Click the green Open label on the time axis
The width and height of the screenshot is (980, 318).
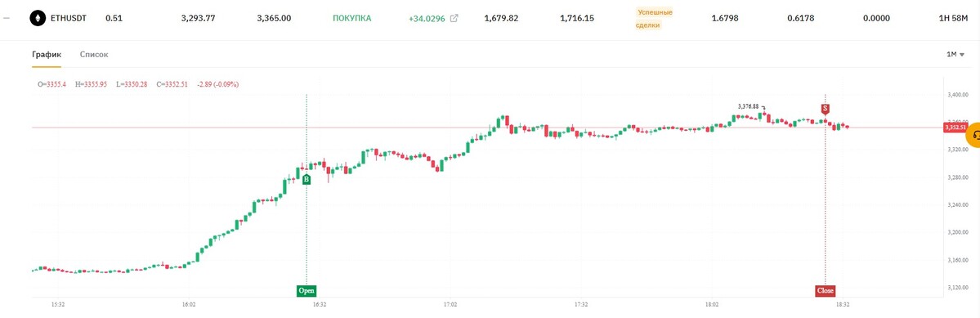click(307, 290)
